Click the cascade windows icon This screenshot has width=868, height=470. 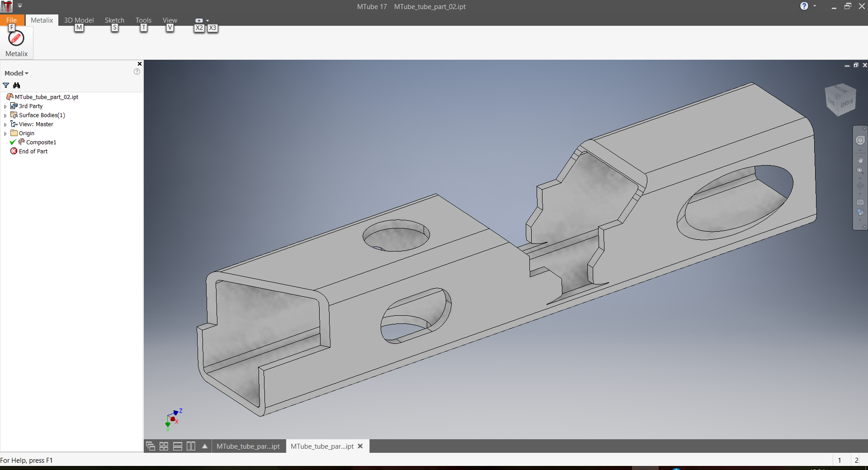[151, 446]
